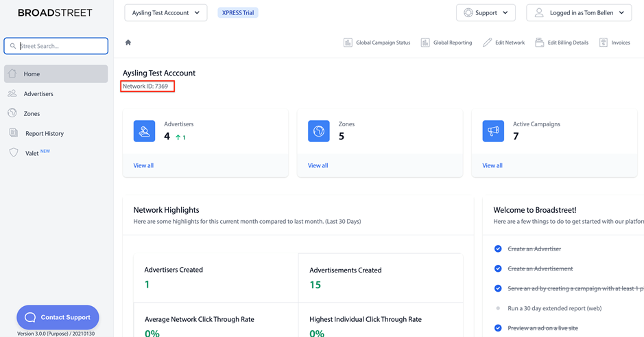Focus the Street Search input field

(x=56, y=46)
